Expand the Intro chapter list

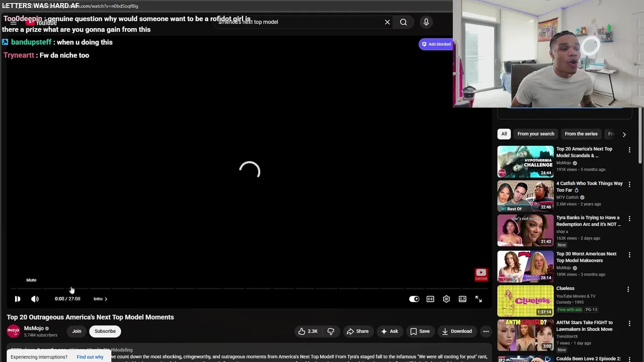pyautogui.click(x=100, y=299)
